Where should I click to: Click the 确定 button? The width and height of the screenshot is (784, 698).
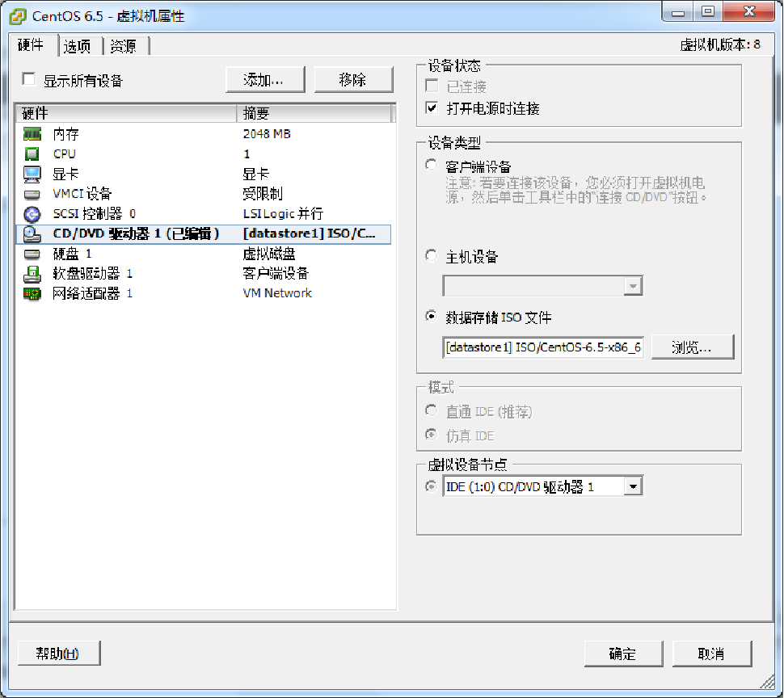tap(623, 654)
